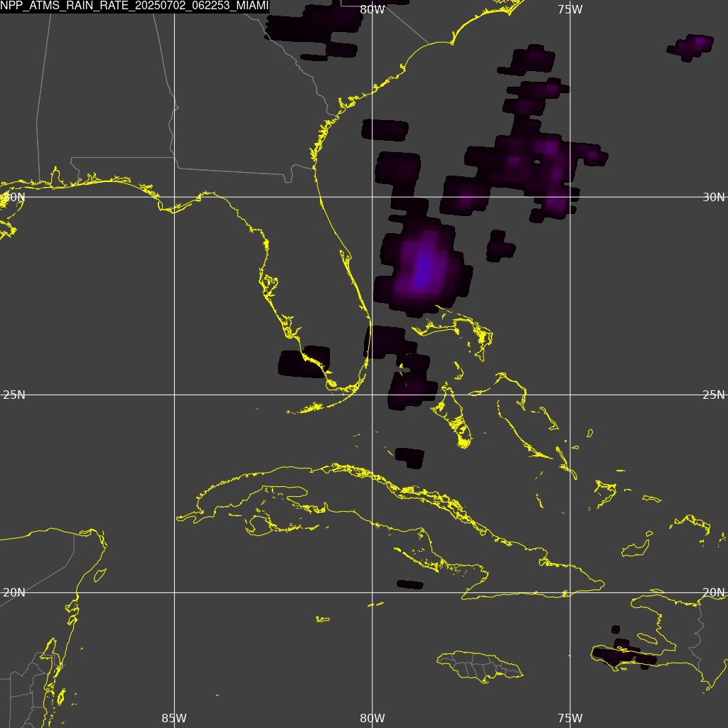
Task: Click the 25N label on the right edge
Action: click(714, 395)
